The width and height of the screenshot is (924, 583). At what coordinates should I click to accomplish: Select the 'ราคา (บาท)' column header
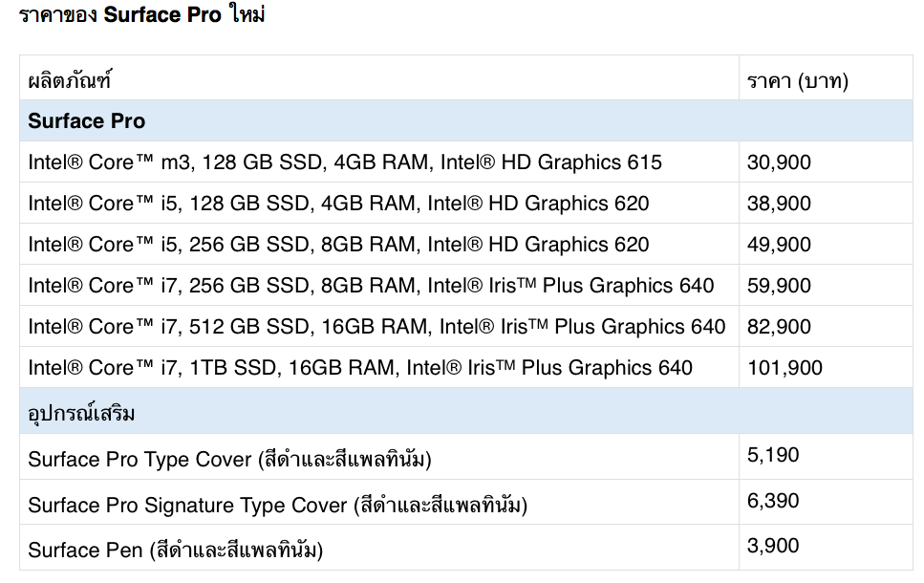pos(798,80)
